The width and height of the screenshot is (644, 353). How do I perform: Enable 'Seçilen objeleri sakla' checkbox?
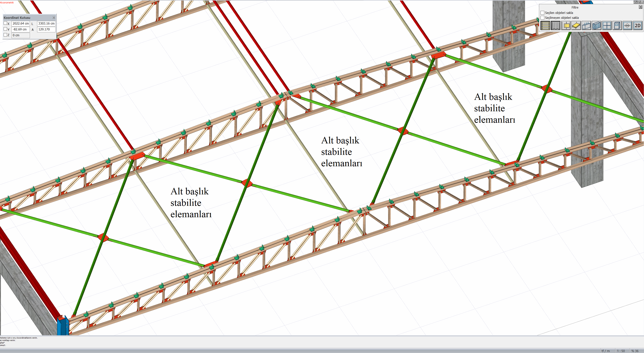click(x=542, y=13)
